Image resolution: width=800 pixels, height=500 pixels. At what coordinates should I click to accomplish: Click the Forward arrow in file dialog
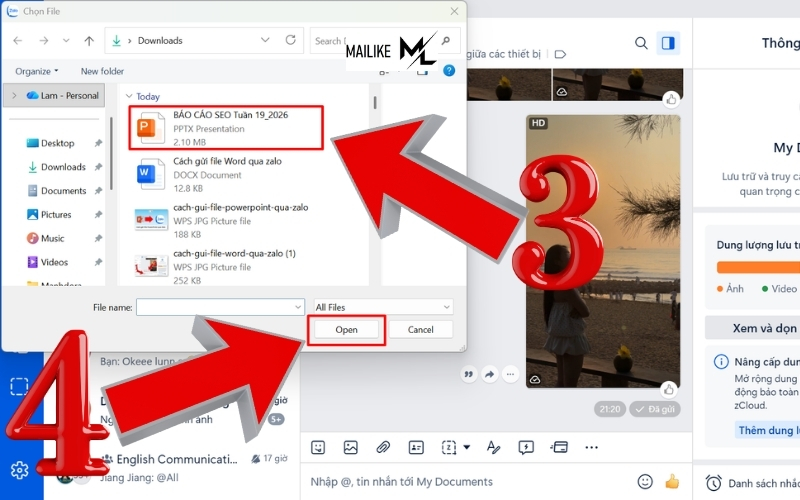click(44, 41)
